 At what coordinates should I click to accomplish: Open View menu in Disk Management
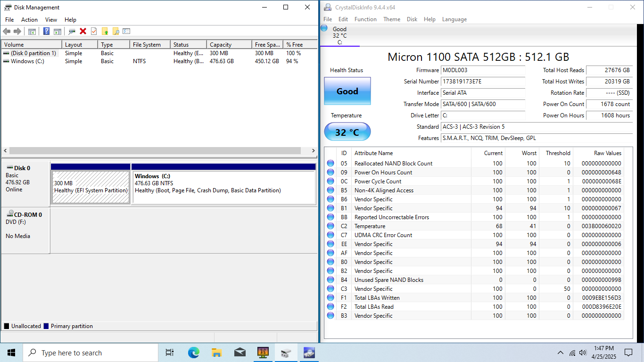tap(51, 20)
